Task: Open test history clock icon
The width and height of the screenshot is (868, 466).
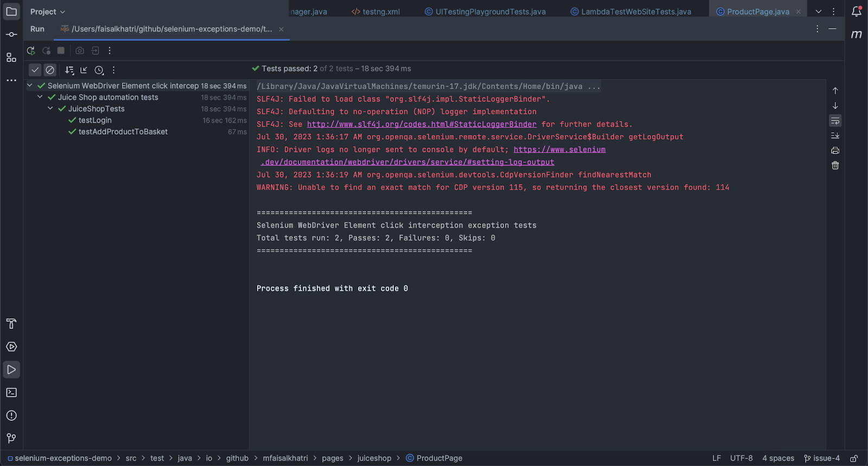Action: pyautogui.click(x=99, y=70)
